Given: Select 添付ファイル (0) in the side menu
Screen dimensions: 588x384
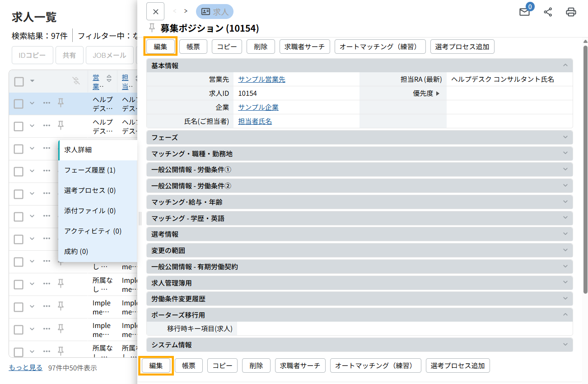Looking at the screenshot, I should pos(90,211).
